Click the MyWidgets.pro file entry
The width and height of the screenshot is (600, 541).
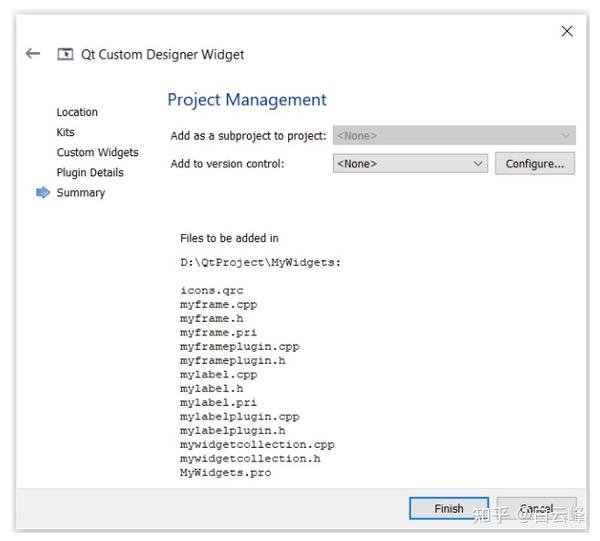[225, 472]
